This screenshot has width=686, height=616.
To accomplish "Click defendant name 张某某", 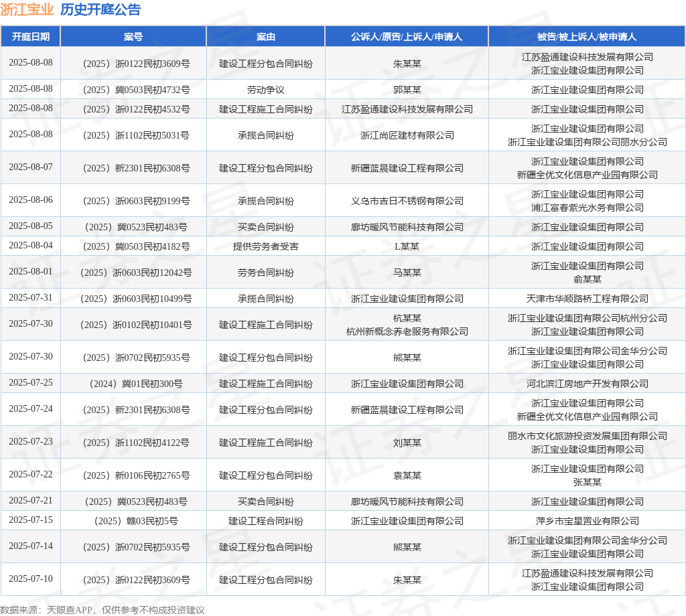I will (x=587, y=482).
